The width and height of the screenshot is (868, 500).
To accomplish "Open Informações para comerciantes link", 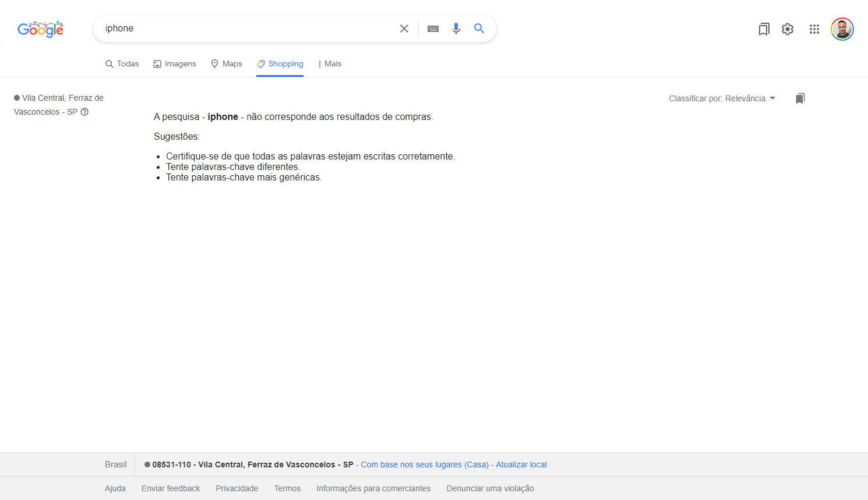I will pyautogui.click(x=373, y=488).
